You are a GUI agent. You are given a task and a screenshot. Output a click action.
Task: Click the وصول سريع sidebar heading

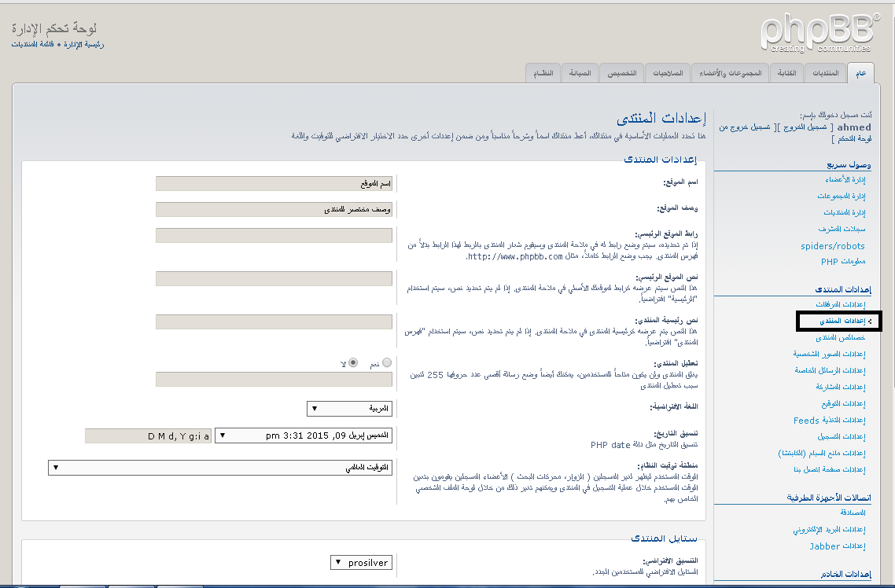tap(849, 165)
